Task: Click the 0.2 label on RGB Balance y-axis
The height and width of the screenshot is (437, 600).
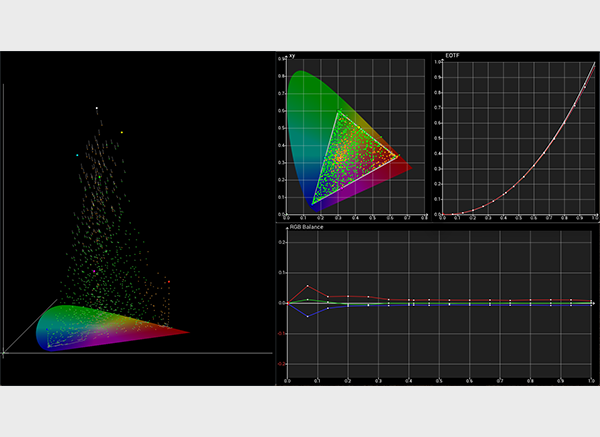Action: [282, 242]
